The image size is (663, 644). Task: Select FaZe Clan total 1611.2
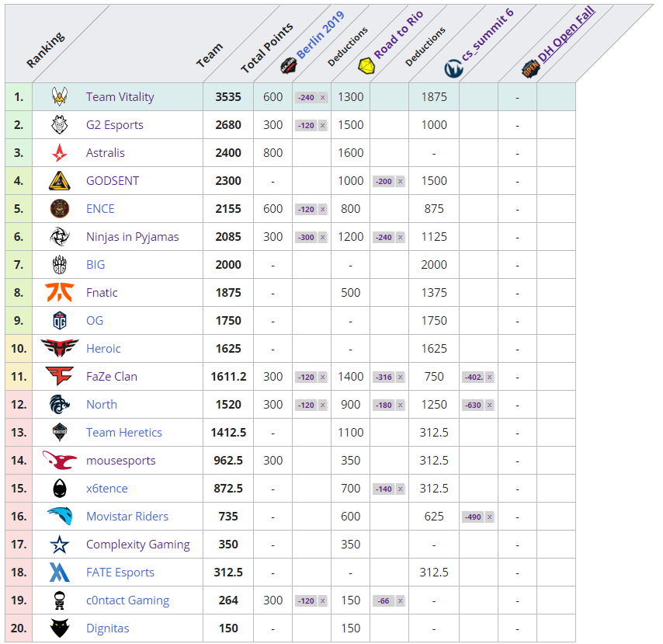pos(228,376)
